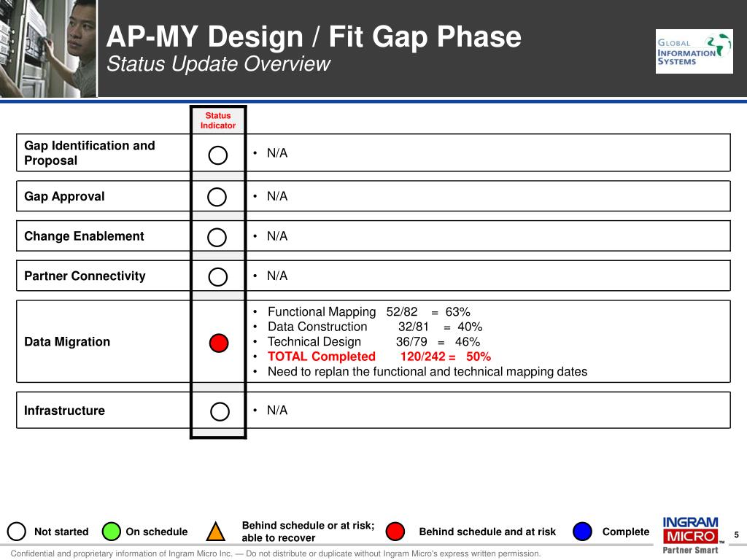Click Behind schedule or at risk label
The width and height of the screenshot is (747, 560).
pyautogui.click(x=309, y=532)
